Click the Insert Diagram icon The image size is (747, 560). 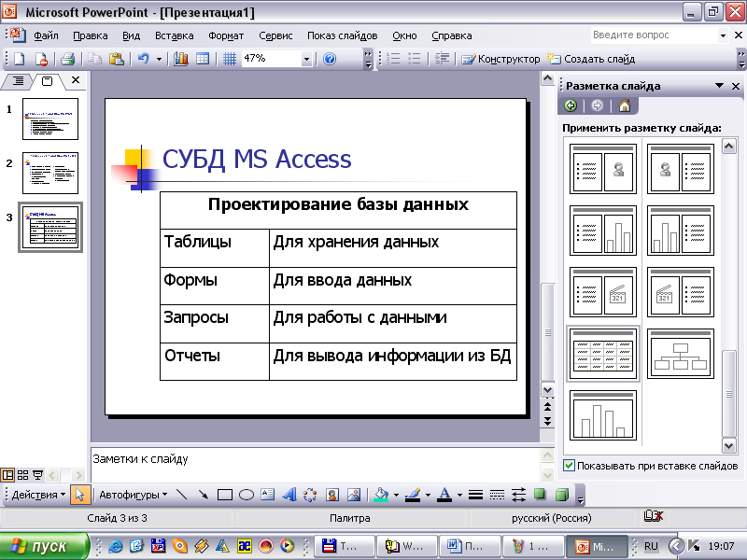[x=310, y=495]
